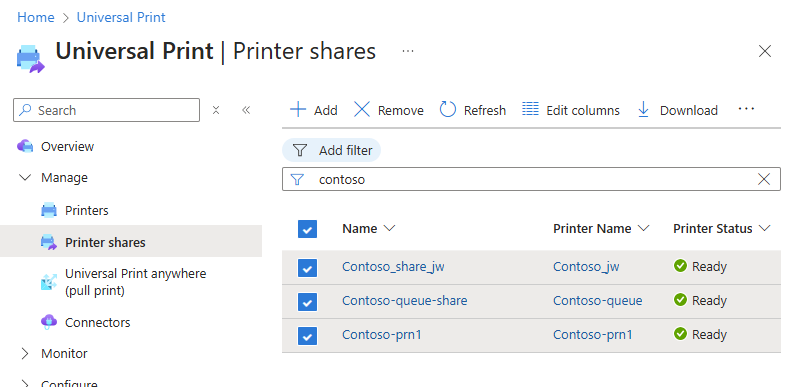Image resolution: width=790 pixels, height=387 pixels.
Task: Sort by Printer Status column chevron
Action: point(764,228)
